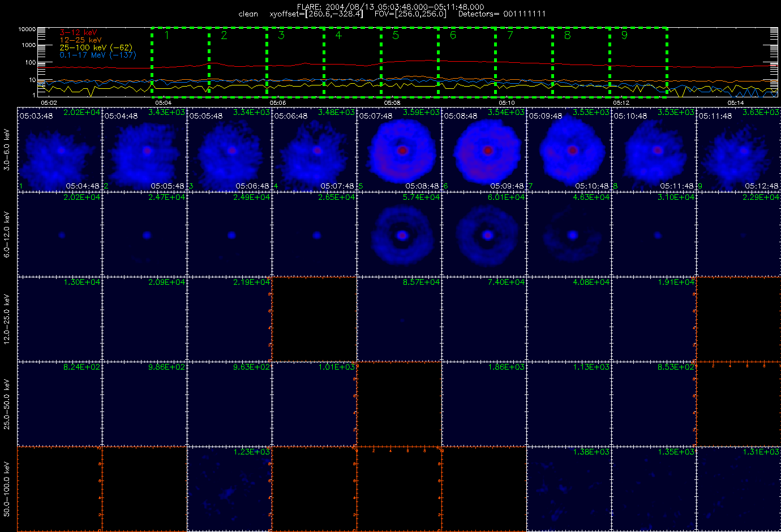Pick the 25.0-50.0 keV panel labeled 8.24E+02
Image resolution: width=781 pixels, height=532 pixels.
pyautogui.click(x=59, y=404)
